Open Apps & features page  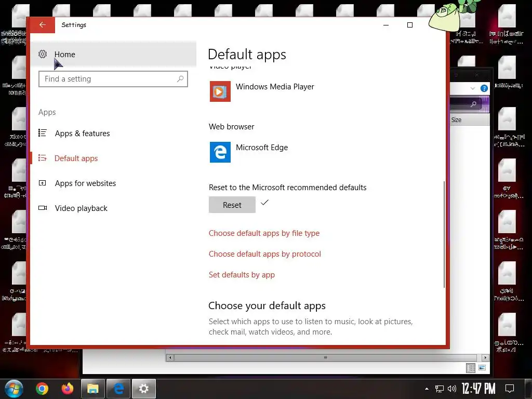pos(83,134)
